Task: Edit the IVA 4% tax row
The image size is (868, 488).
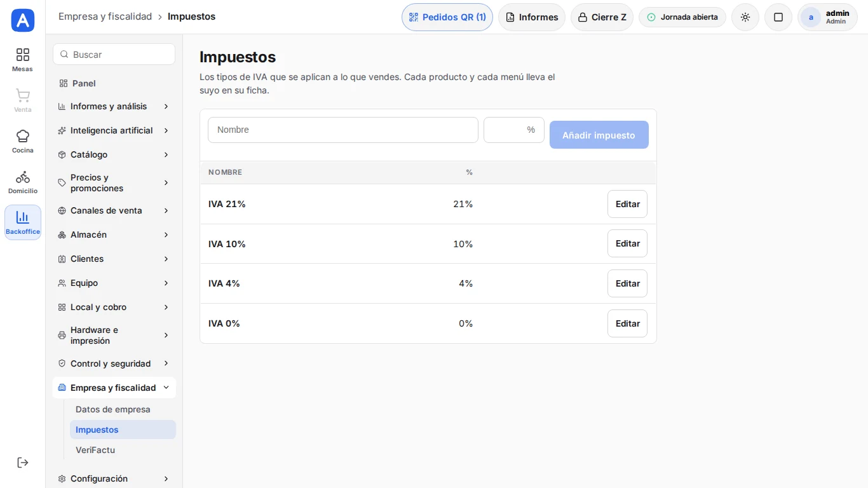Action: pos(627,283)
